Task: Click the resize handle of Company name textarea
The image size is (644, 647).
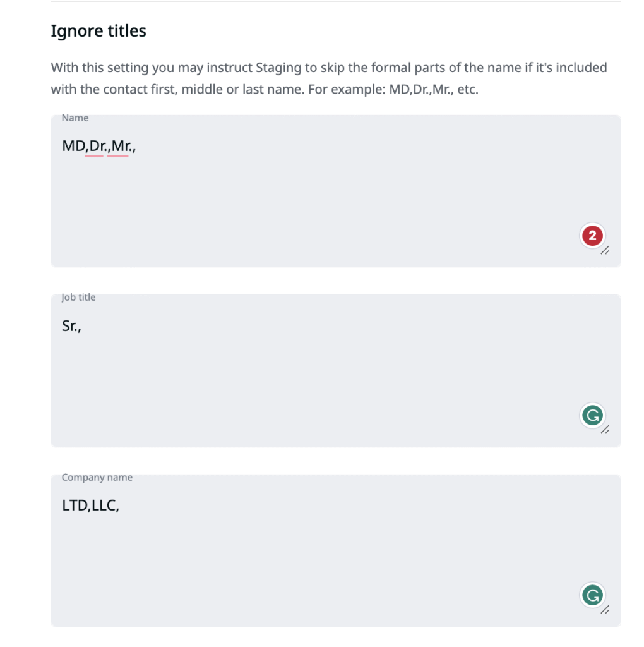Action: click(605, 610)
